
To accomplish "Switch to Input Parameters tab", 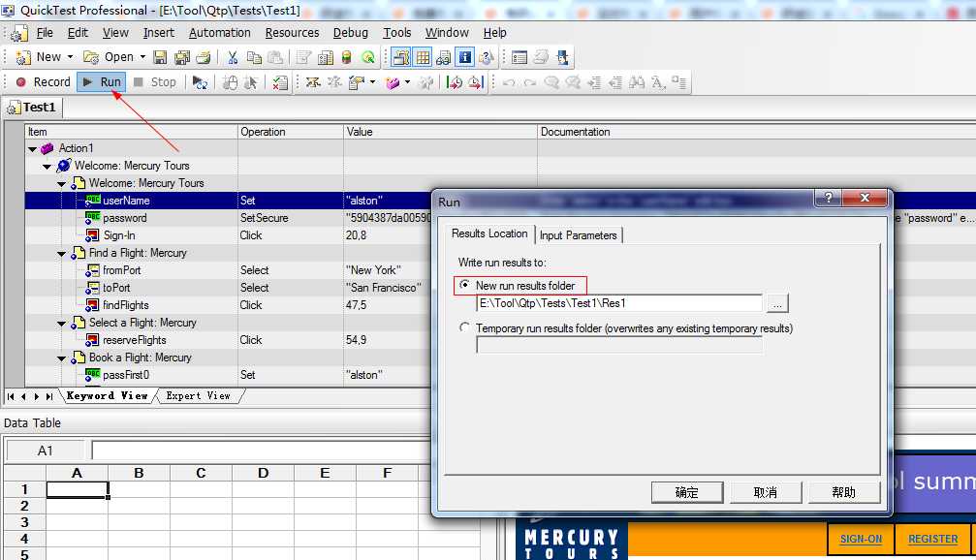I will 579,235.
